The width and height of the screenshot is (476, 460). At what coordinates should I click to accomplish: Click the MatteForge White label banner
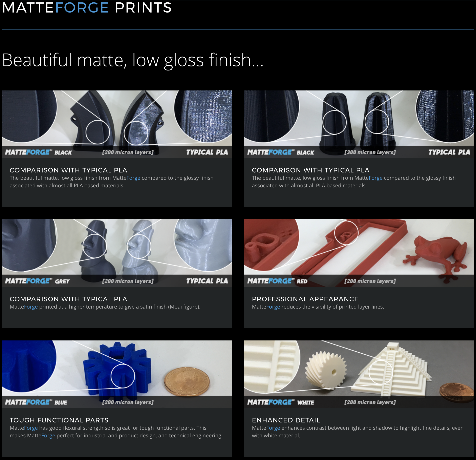coord(281,402)
